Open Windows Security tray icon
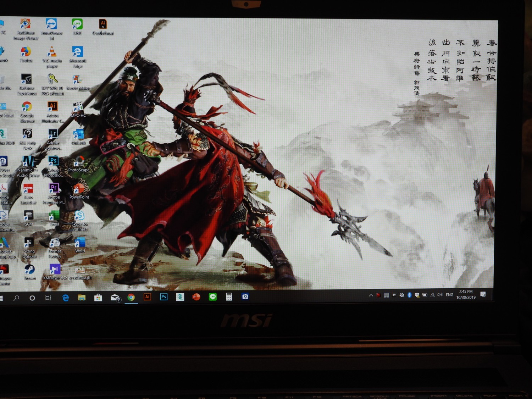Screen dimensions: 532x399 (417, 295)
